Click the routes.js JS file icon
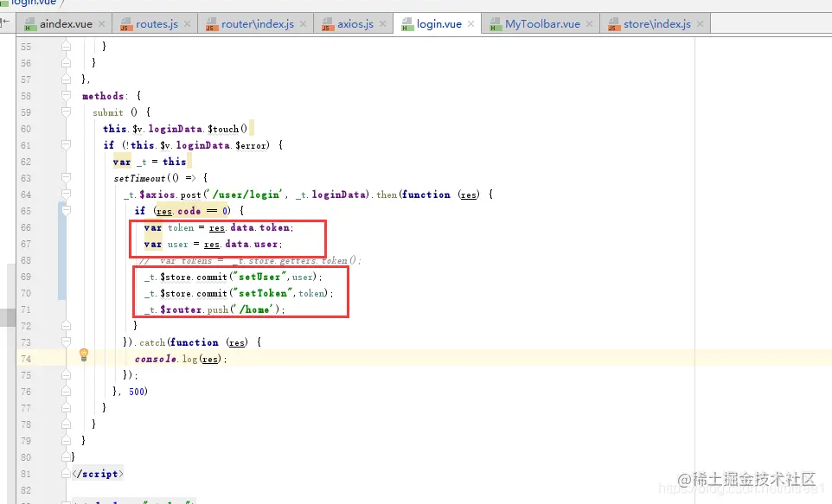The image size is (832, 504). click(126, 24)
